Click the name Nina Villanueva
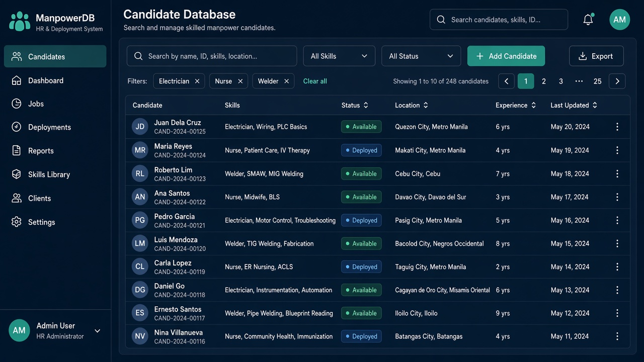This screenshot has height=362, width=644. pyautogui.click(x=179, y=332)
